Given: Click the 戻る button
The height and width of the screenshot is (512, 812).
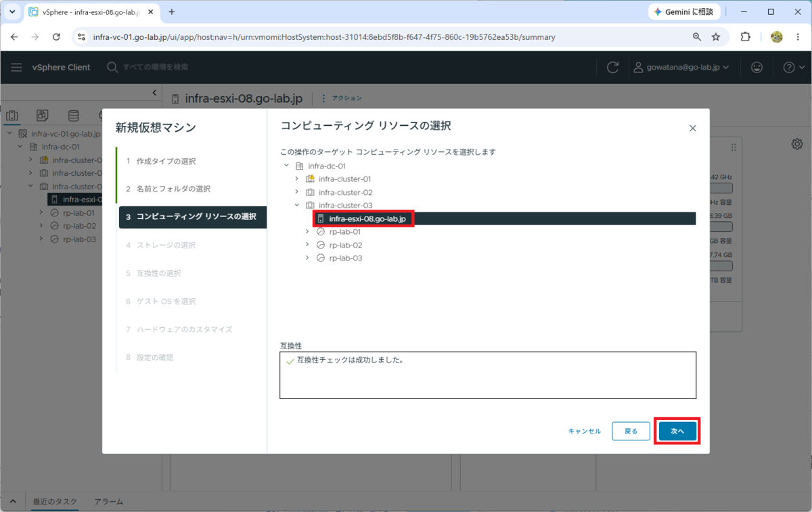Looking at the screenshot, I should tap(631, 431).
